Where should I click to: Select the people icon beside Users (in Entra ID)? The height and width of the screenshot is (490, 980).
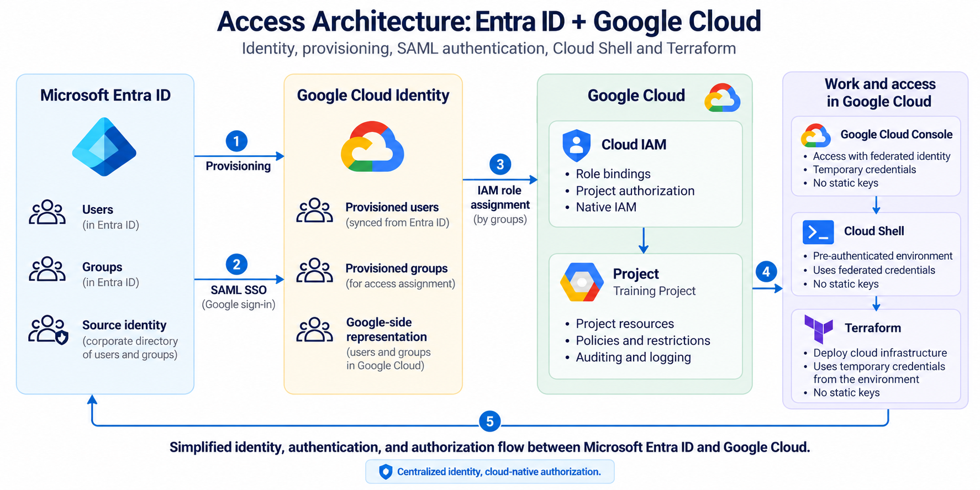click(x=48, y=212)
